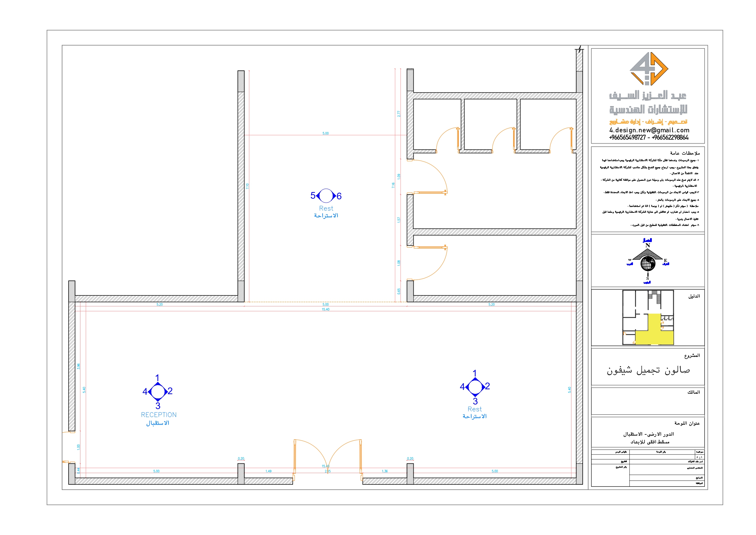This screenshot has height=535, width=756.
Task: Click the الدليل key plan heading
Action: 694,296
